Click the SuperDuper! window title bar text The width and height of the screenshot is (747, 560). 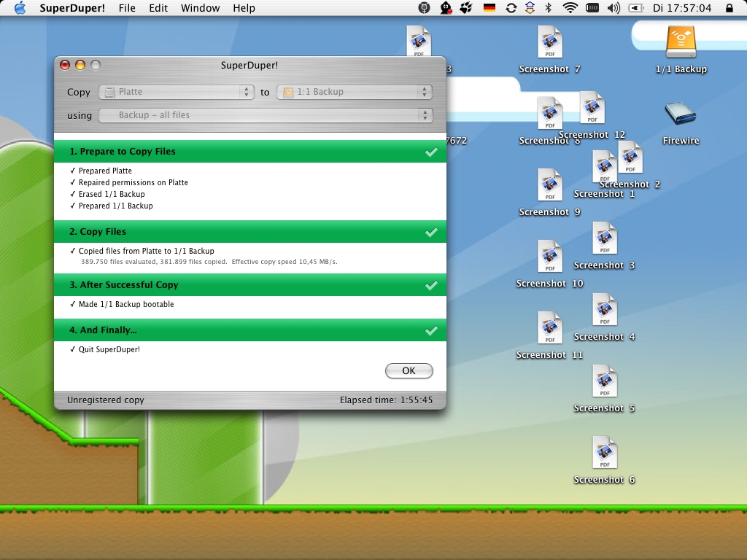(249, 65)
